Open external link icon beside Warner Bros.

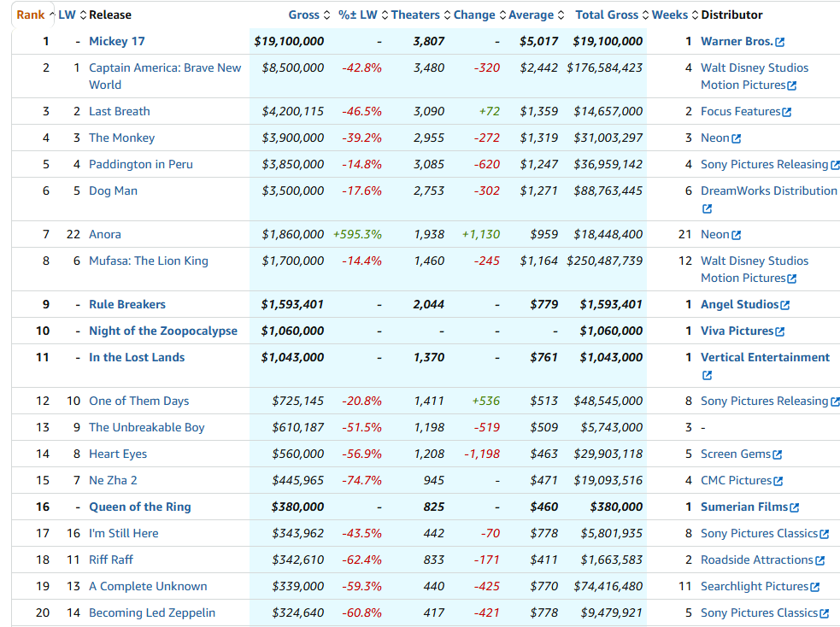point(780,42)
